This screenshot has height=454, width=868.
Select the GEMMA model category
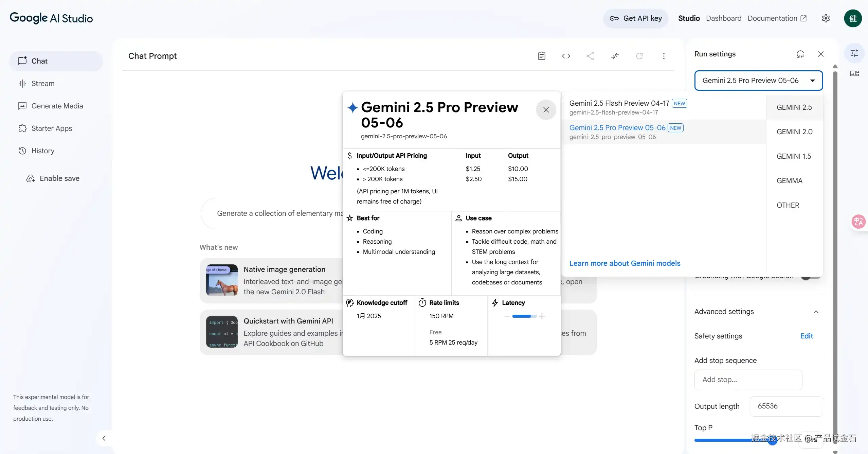pos(789,180)
